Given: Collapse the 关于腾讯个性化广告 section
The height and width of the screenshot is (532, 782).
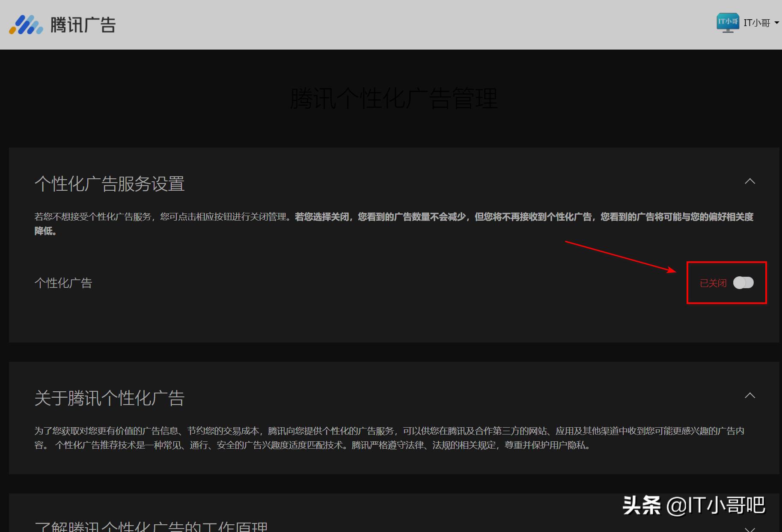Looking at the screenshot, I should coord(750,394).
